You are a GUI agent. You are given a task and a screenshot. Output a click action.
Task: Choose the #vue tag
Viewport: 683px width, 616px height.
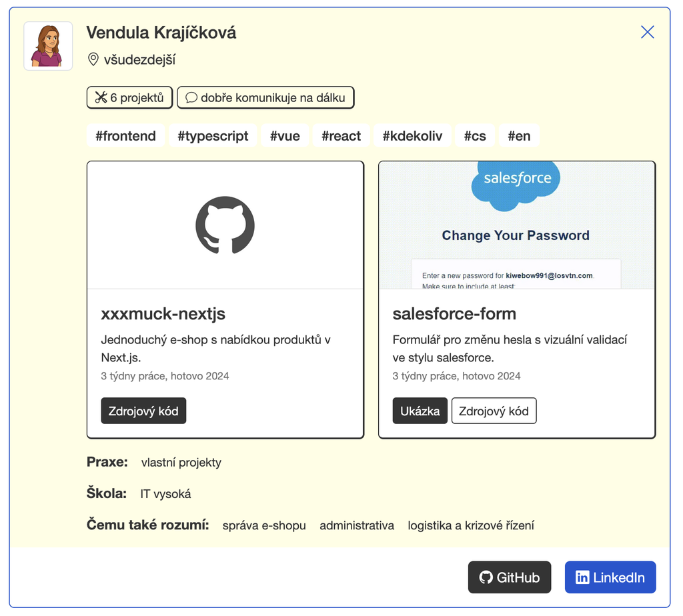point(285,136)
